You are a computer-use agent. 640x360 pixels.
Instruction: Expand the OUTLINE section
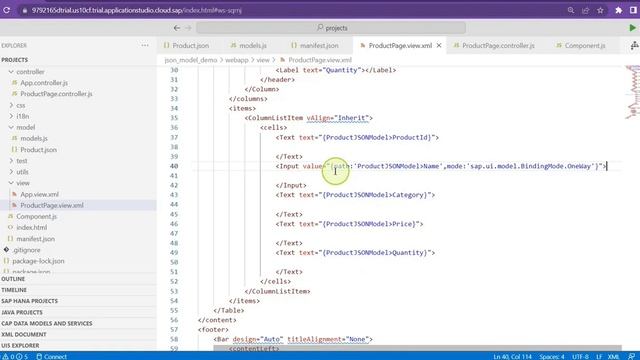(x=13, y=279)
